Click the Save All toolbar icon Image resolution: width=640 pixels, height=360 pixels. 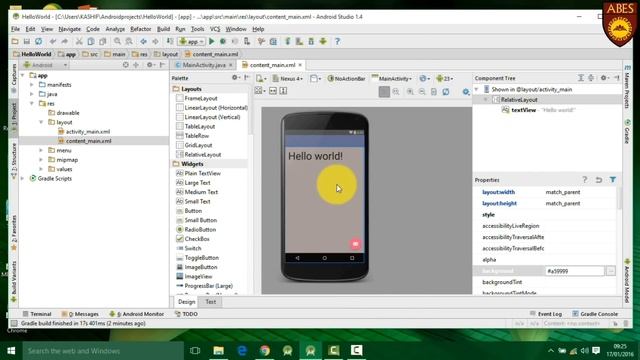click(27, 41)
